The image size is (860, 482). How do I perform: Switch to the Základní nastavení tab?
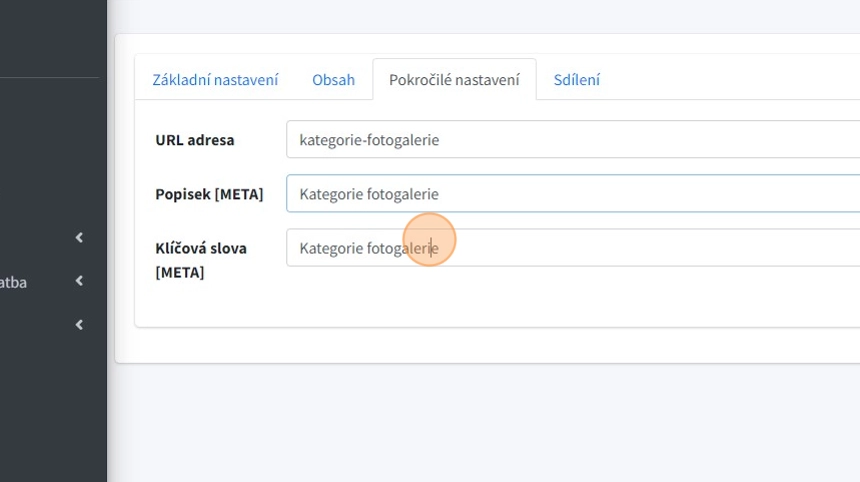[215, 80]
